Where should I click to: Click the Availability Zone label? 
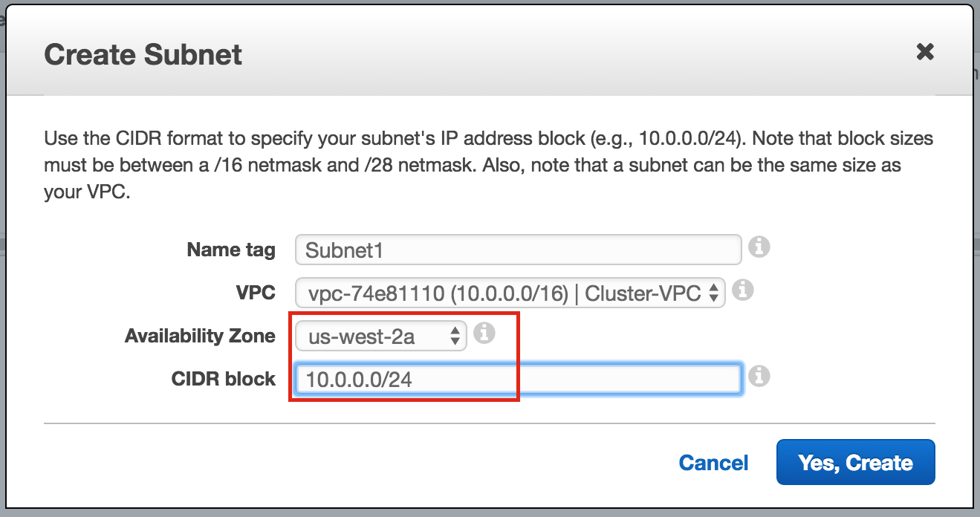click(x=200, y=336)
